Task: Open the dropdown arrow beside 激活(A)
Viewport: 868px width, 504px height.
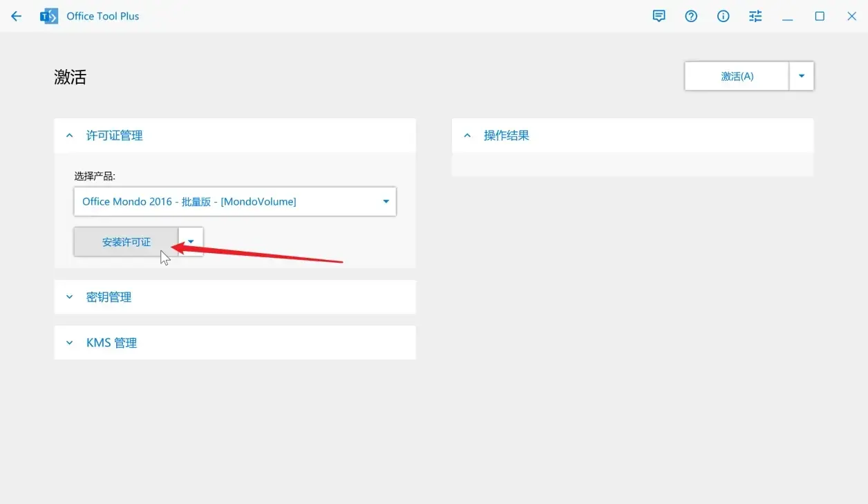Action: (x=802, y=76)
